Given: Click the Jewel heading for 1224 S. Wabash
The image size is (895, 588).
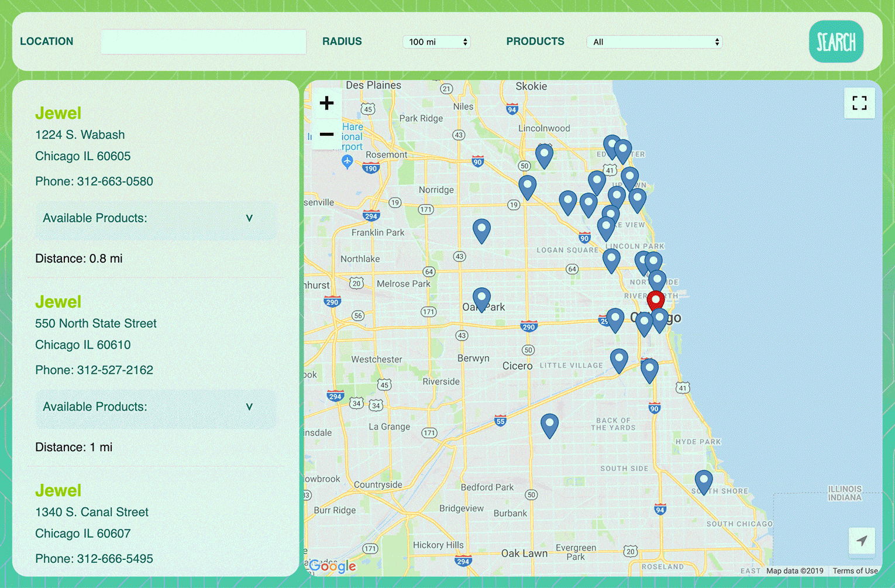Looking at the screenshot, I should click(x=58, y=113).
